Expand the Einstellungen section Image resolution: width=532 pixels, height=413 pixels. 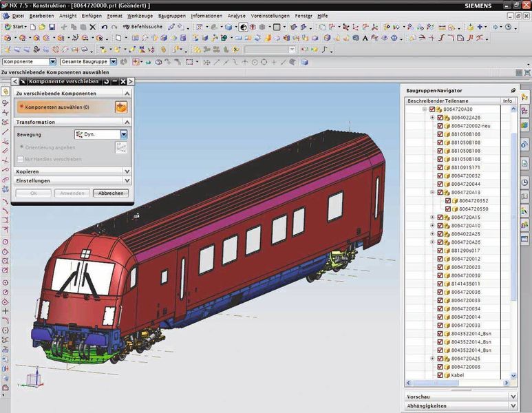(x=127, y=180)
